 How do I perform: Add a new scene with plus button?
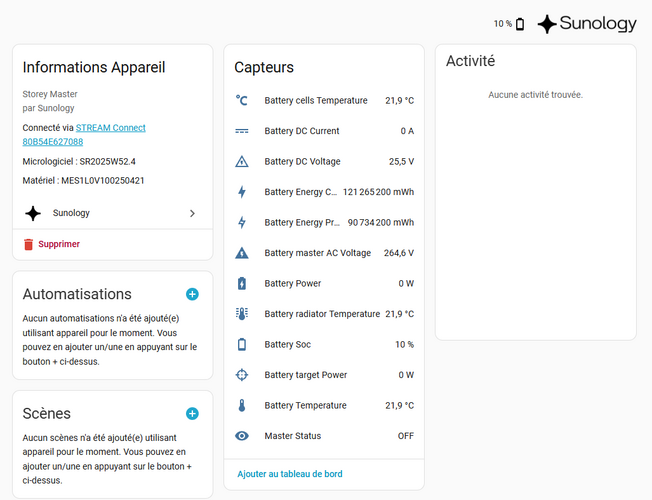point(192,413)
